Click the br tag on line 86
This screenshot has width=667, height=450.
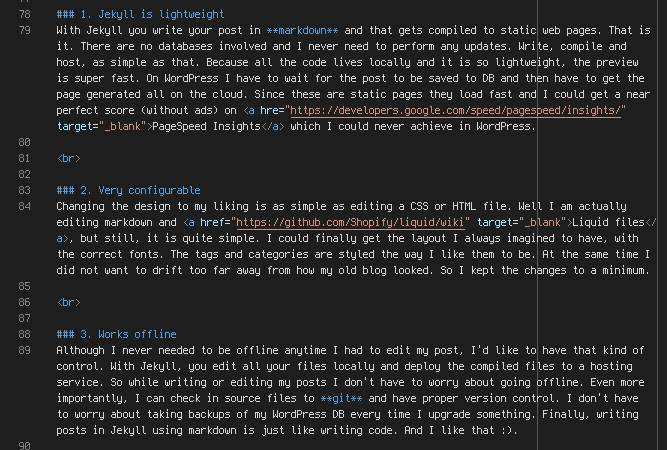coord(68,302)
